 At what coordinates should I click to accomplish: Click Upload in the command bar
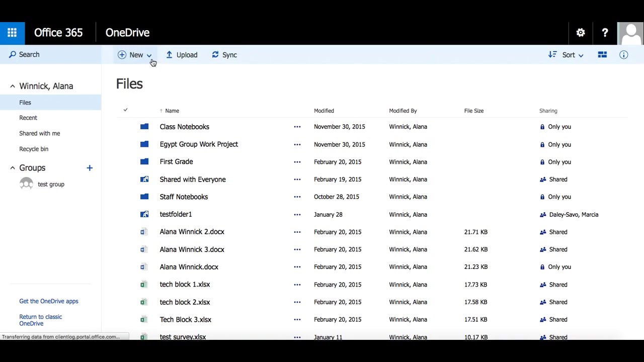coord(182,55)
